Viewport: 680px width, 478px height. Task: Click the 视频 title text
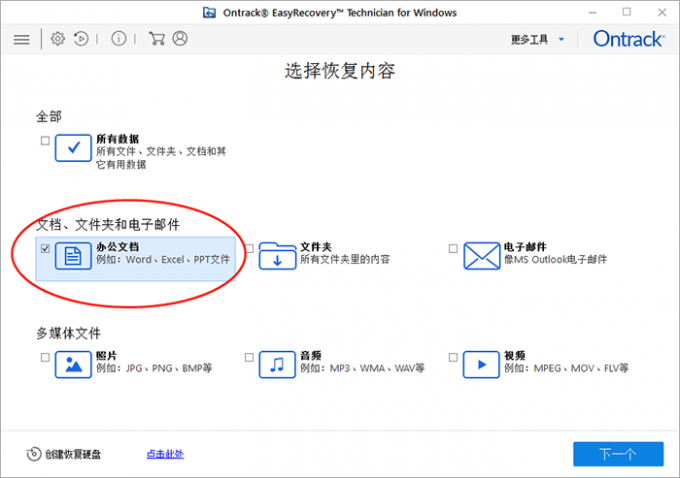pyautogui.click(x=515, y=356)
